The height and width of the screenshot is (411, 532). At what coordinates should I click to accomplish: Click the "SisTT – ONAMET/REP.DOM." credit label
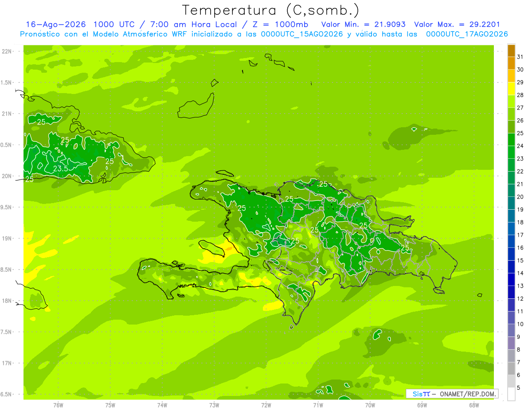coord(452,394)
